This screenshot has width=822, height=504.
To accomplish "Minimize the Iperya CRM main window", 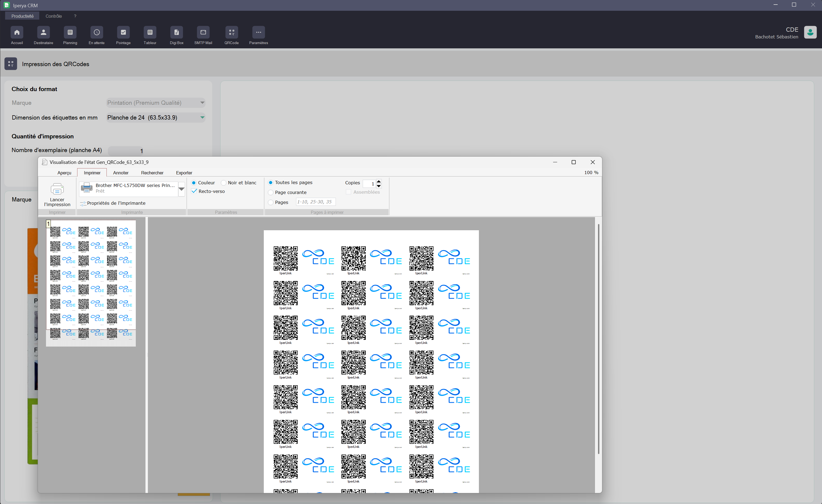I will (775, 5).
